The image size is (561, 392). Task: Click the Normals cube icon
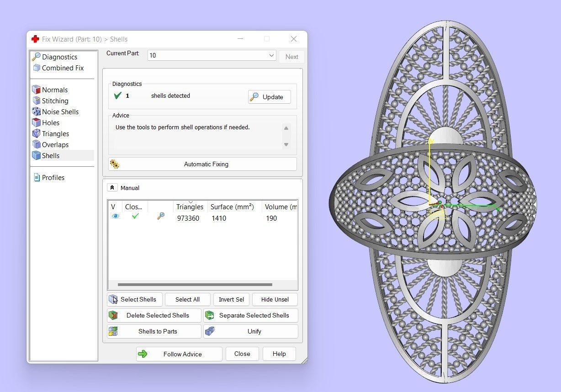tap(36, 90)
